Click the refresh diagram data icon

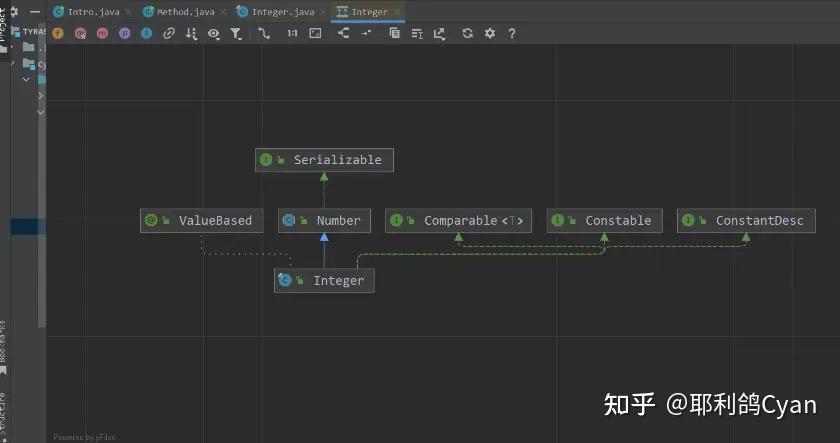pos(467,33)
